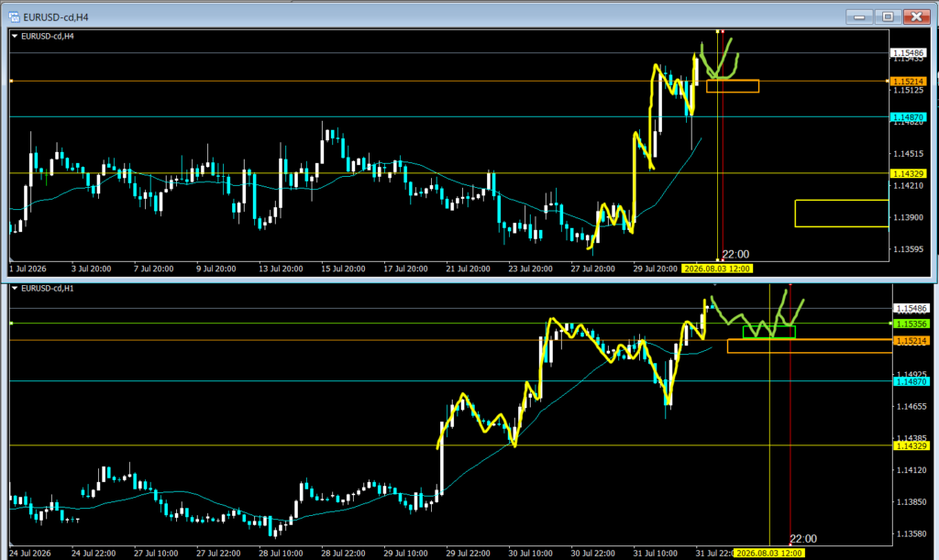The width and height of the screenshot is (939, 560).
Task: Click the 29 Jul 20:00 time label on H4 axis
Action: coord(655,269)
